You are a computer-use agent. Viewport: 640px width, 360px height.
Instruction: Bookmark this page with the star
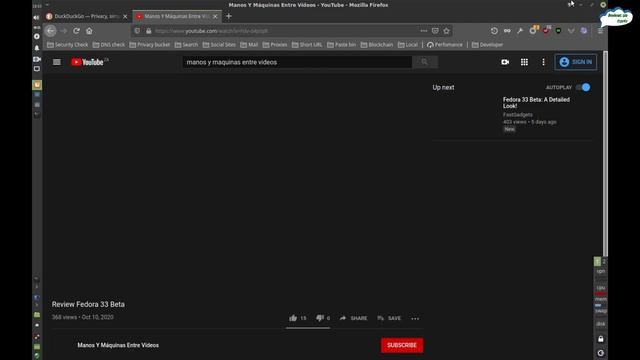click(x=447, y=31)
